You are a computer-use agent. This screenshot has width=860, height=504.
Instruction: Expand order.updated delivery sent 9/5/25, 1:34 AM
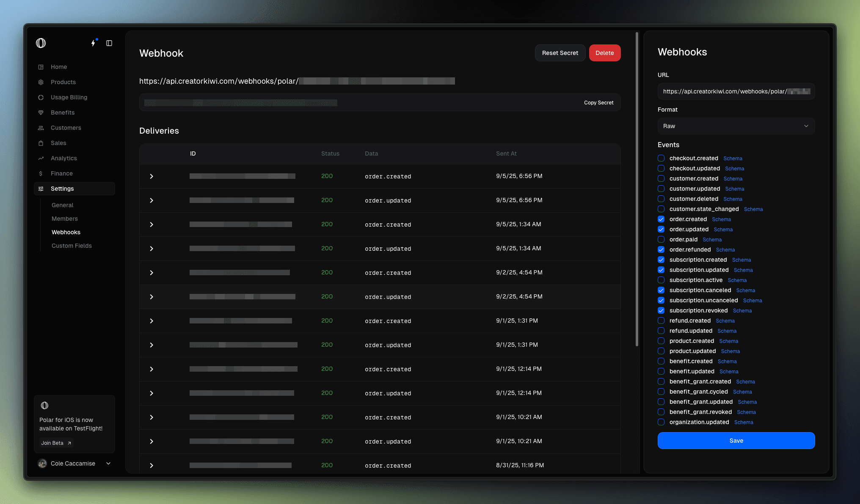click(x=152, y=249)
